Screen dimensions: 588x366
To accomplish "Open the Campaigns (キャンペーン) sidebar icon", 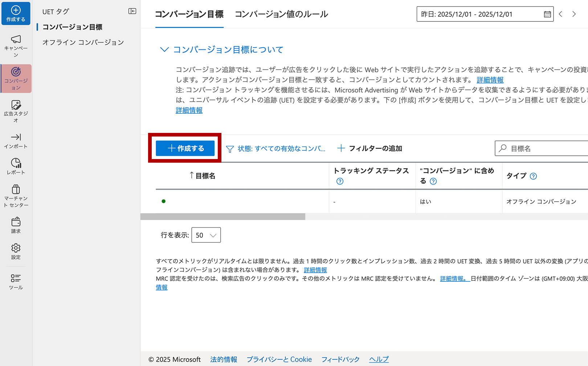I will tap(16, 46).
